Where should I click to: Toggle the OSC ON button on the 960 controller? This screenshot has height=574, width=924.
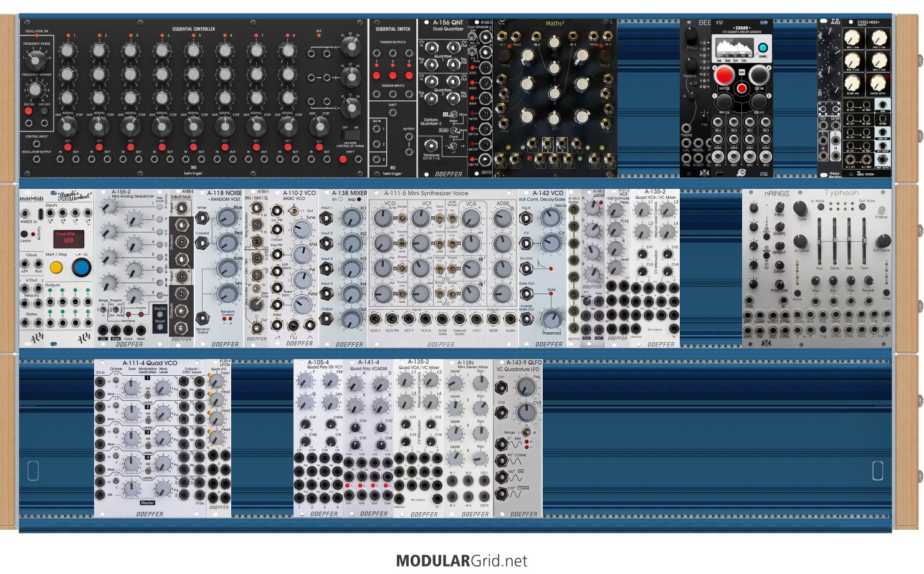click(28, 112)
